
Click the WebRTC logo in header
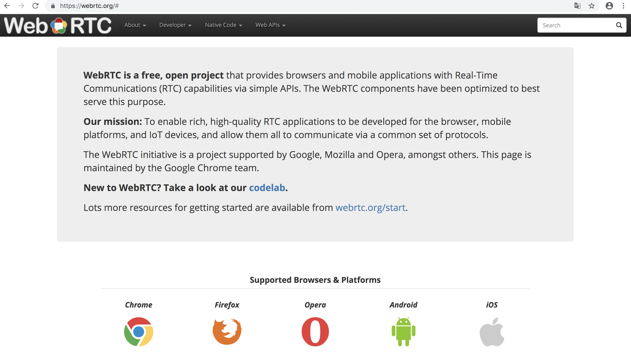click(x=58, y=25)
